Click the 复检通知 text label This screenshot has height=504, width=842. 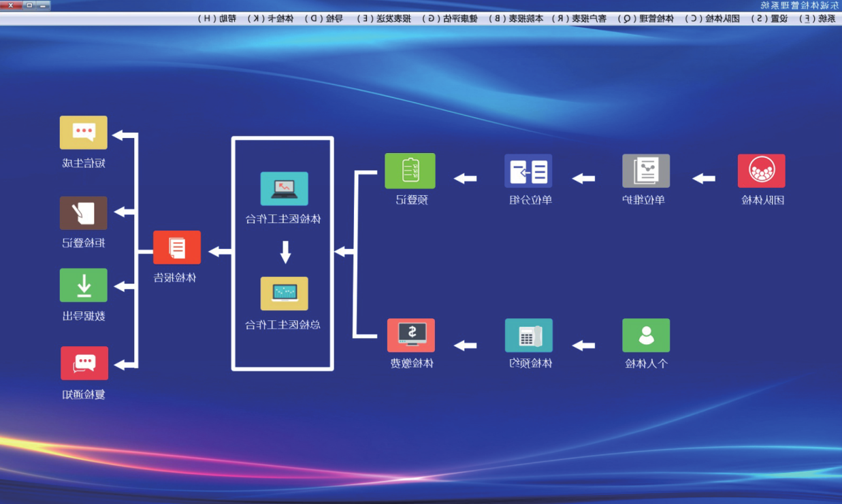(x=84, y=394)
